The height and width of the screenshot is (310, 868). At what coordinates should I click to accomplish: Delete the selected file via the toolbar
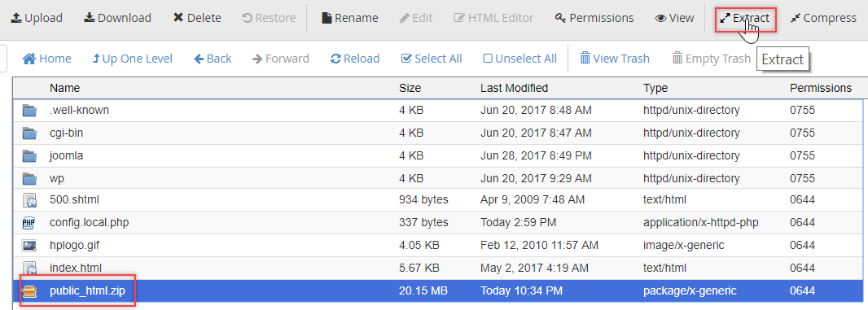[x=197, y=18]
